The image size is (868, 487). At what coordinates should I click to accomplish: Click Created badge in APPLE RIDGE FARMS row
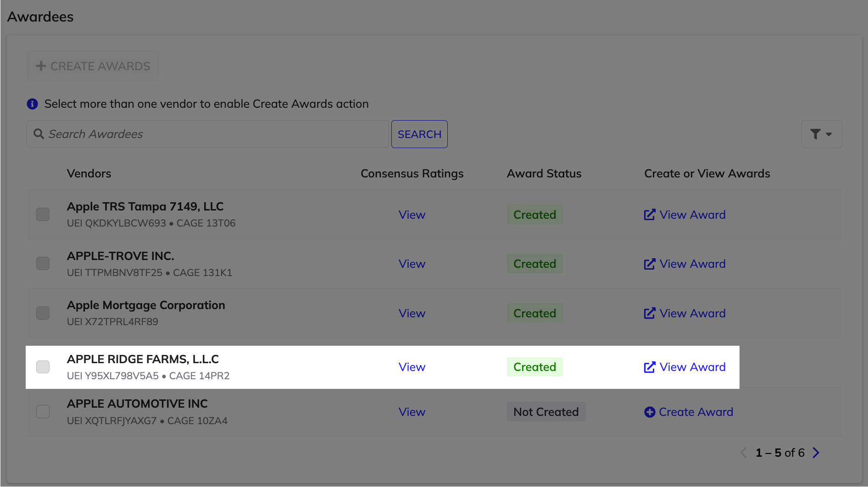(x=534, y=367)
